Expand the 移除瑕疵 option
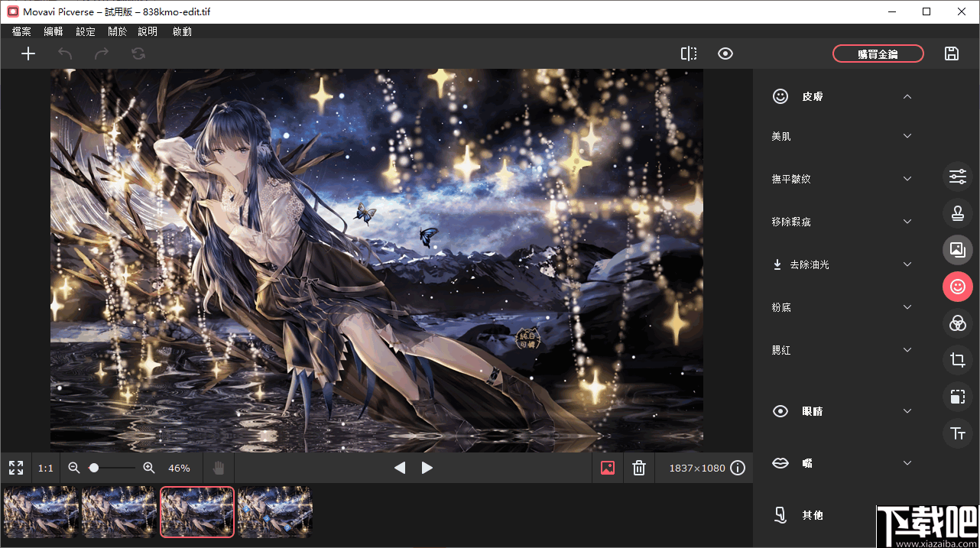The width and height of the screenshot is (980, 548). [x=907, y=222]
